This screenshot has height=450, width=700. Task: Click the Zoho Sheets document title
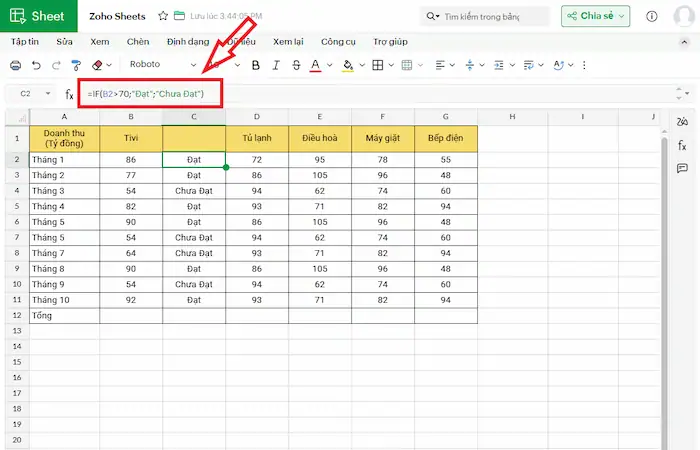117,17
